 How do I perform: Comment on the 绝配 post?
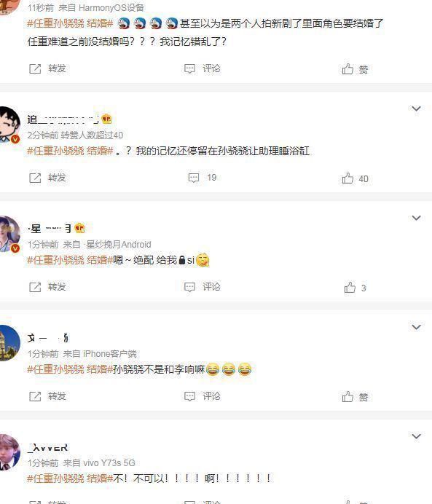click(203, 287)
